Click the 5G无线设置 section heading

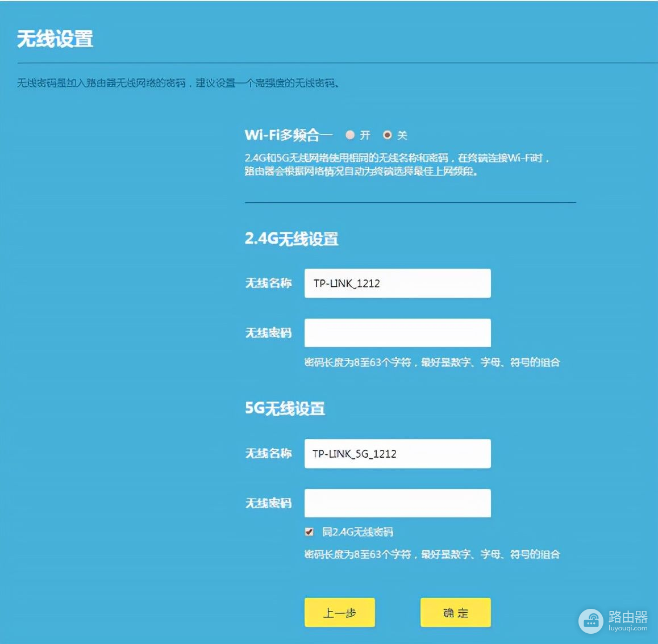[x=285, y=408]
